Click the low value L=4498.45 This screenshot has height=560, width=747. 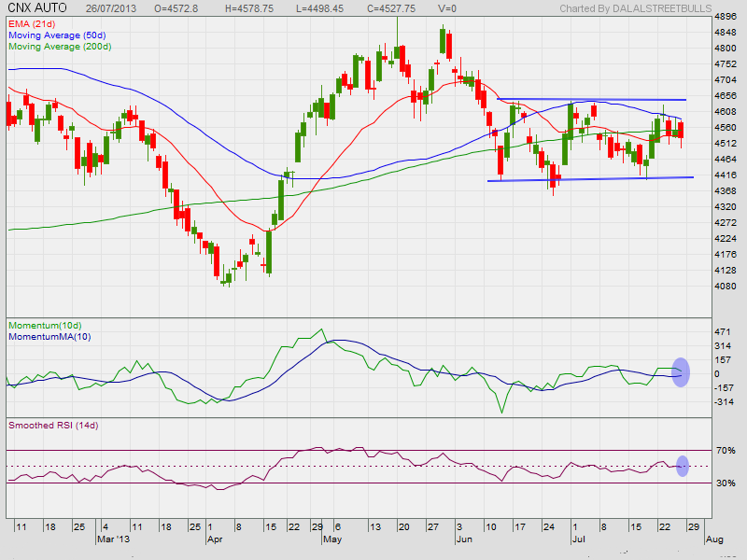pos(319,8)
